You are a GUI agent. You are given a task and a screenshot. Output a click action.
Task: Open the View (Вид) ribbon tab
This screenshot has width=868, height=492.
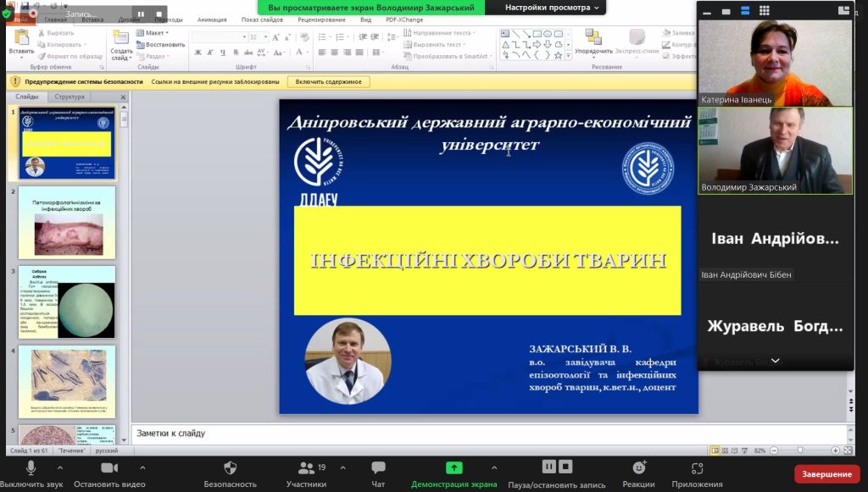pos(366,20)
